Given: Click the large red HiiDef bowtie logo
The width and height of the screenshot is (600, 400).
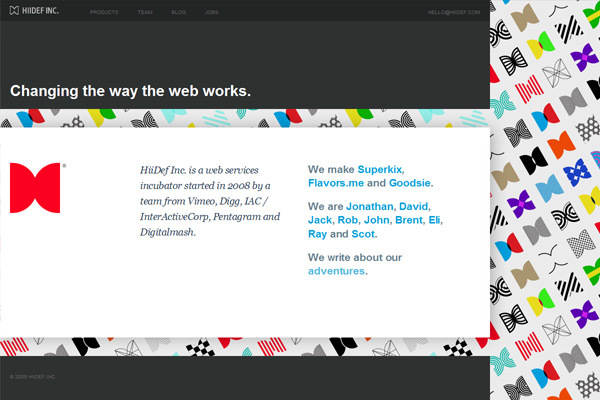Looking at the screenshot, I should pyautogui.click(x=35, y=188).
